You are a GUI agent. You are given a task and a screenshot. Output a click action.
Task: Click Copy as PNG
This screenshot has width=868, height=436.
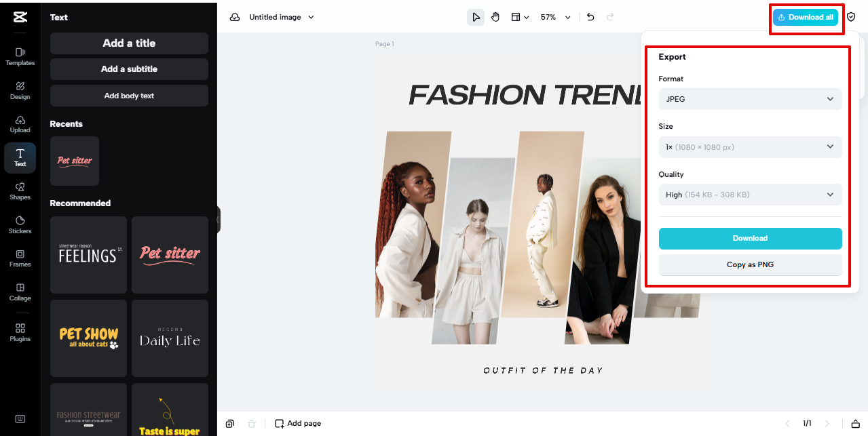pos(750,264)
